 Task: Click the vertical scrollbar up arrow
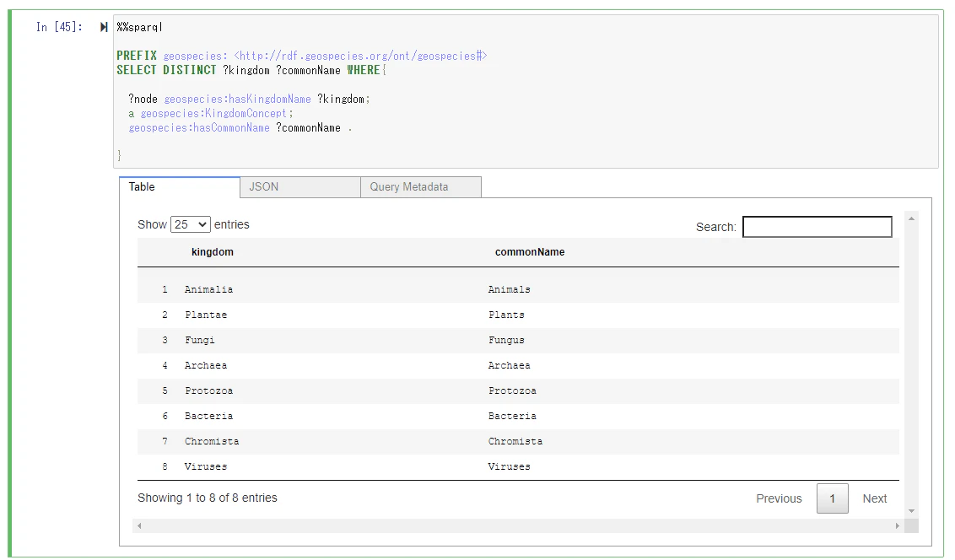click(x=911, y=218)
